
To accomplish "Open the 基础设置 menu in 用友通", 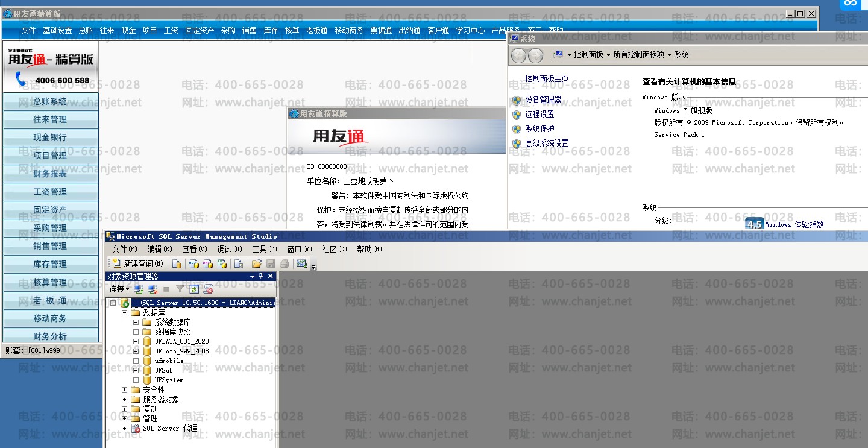I will 57,30.
